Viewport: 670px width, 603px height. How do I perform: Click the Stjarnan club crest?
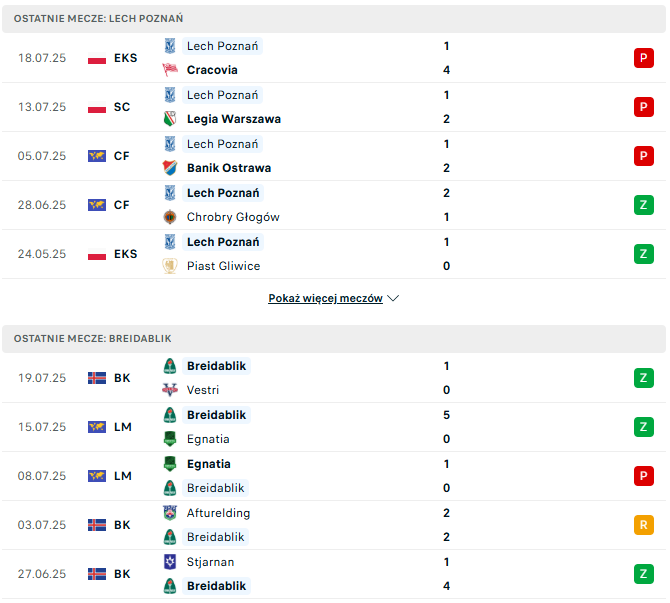pyautogui.click(x=170, y=562)
